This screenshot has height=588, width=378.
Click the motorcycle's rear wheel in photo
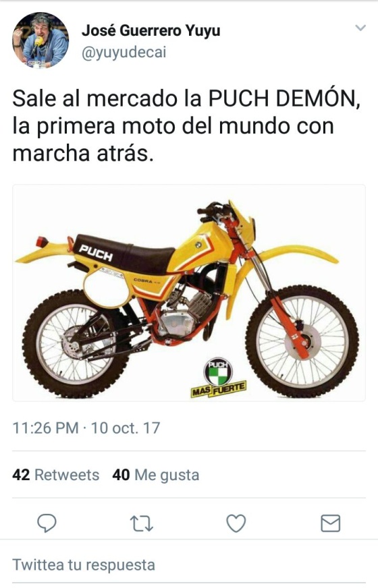click(x=78, y=343)
